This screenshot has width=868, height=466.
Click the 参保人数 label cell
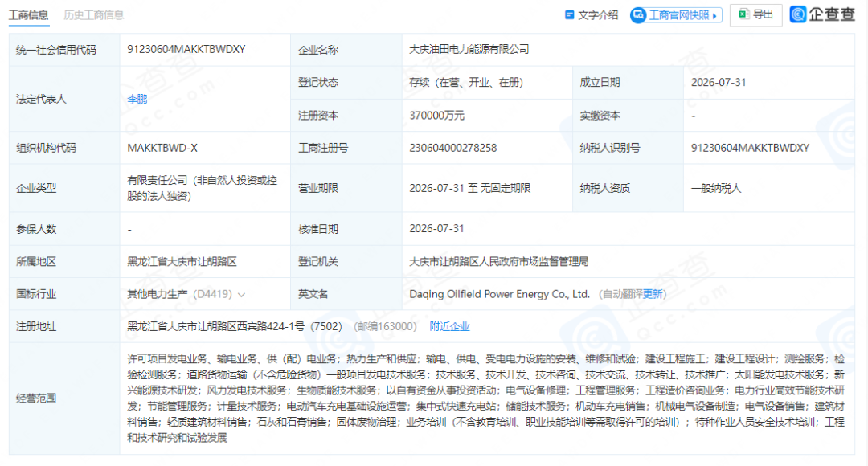[x=64, y=228]
